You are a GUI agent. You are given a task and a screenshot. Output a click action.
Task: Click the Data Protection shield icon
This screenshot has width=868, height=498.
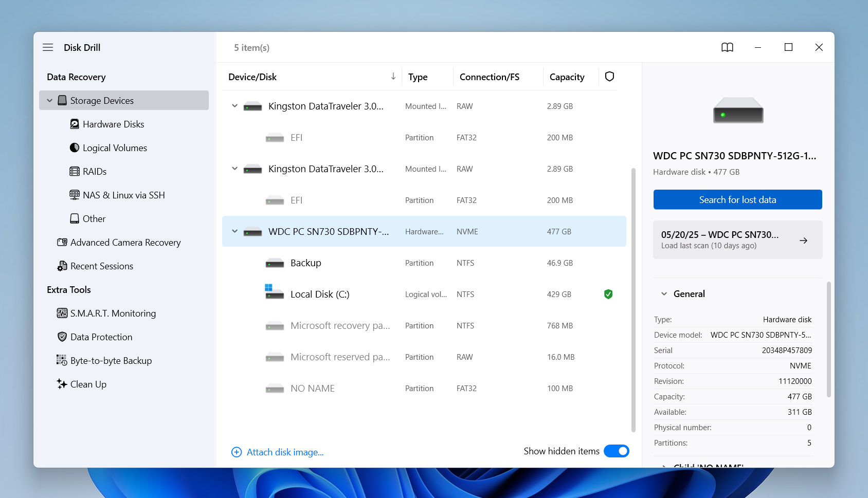coord(62,337)
